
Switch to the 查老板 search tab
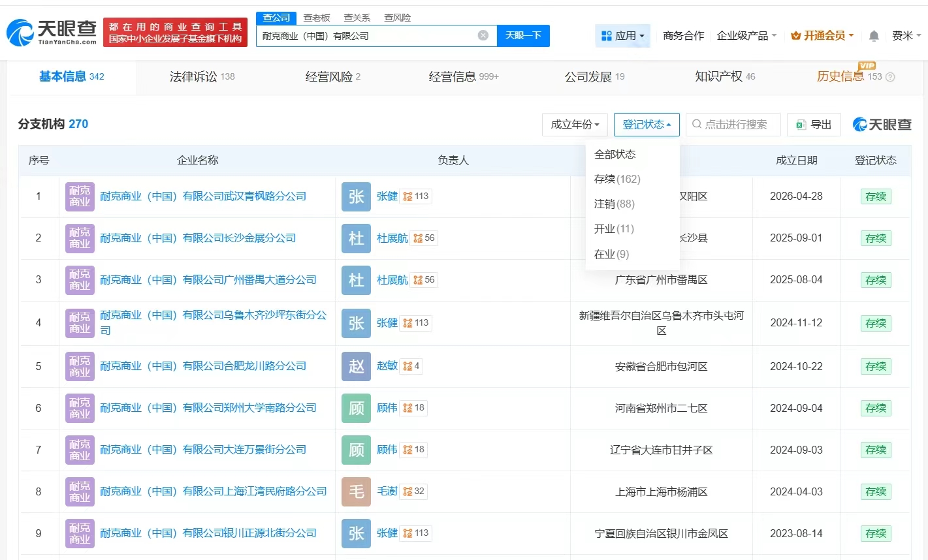click(x=317, y=18)
